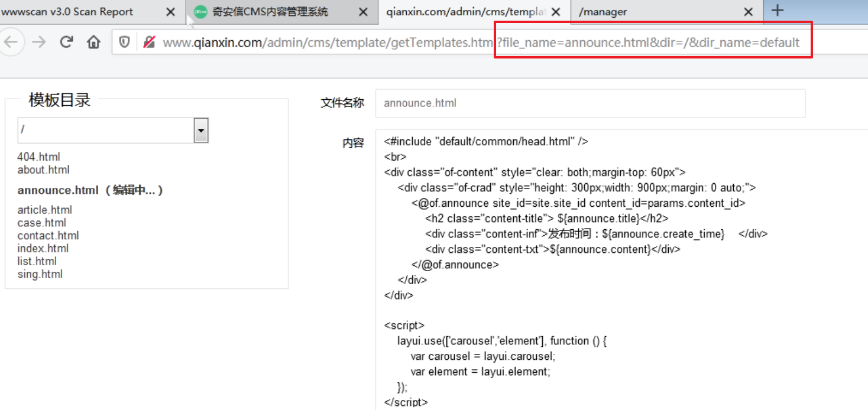Click the div class="of-crad" code line

point(576,188)
